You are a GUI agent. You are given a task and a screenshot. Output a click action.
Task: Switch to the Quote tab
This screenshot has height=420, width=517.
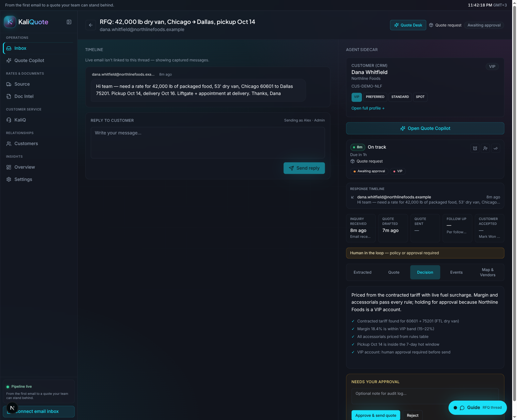point(394,272)
